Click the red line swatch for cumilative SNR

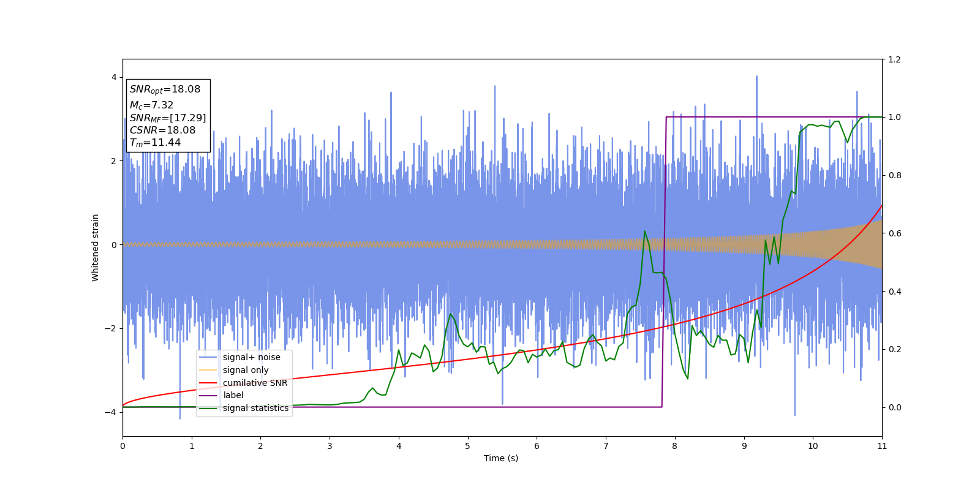click(x=208, y=383)
